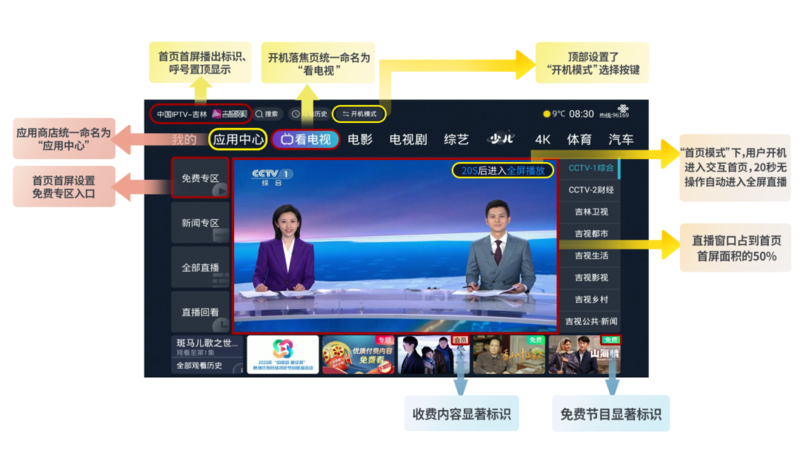Click the 吉祥视家 brand logo

click(229, 114)
